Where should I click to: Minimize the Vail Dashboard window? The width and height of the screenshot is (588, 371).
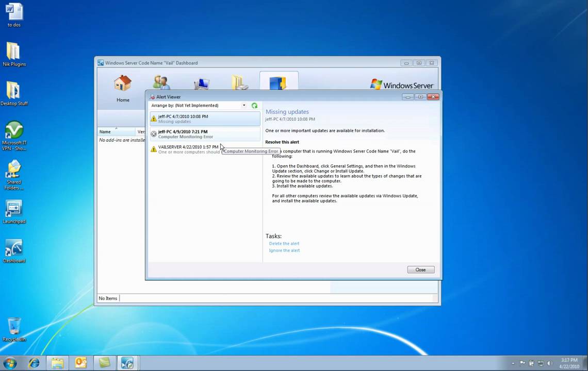[406, 63]
